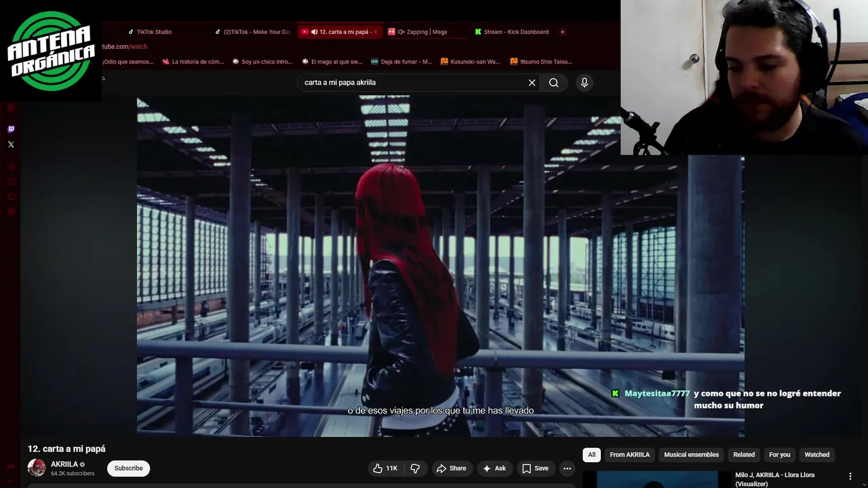Screen dimensions: 868x488
Task: Filter suggestions by 'From AKRIILA'
Action: tap(629, 455)
